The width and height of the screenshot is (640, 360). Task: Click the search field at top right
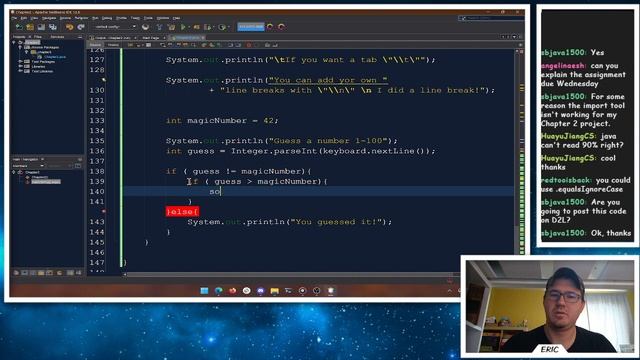[491, 18]
